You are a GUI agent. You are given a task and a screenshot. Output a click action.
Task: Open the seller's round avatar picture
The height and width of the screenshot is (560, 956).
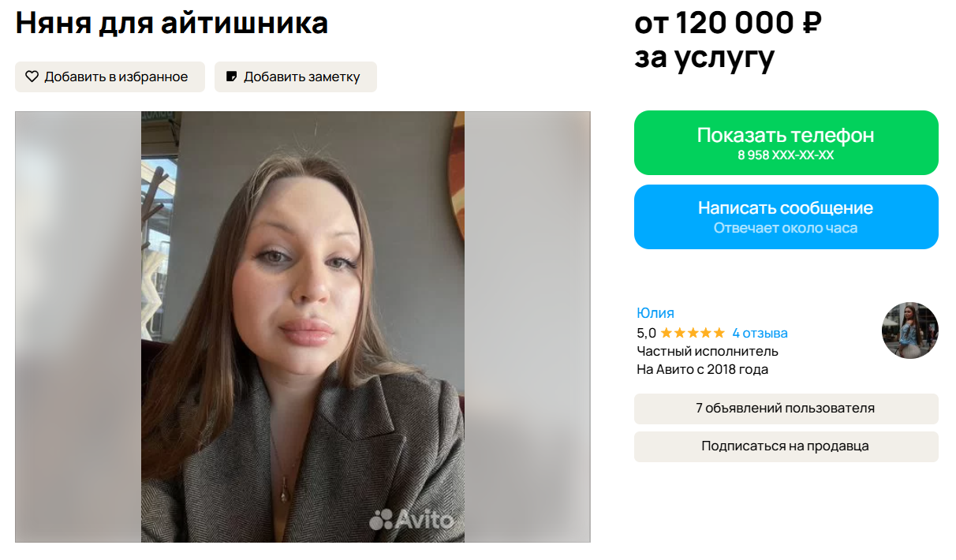(x=909, y=330)
